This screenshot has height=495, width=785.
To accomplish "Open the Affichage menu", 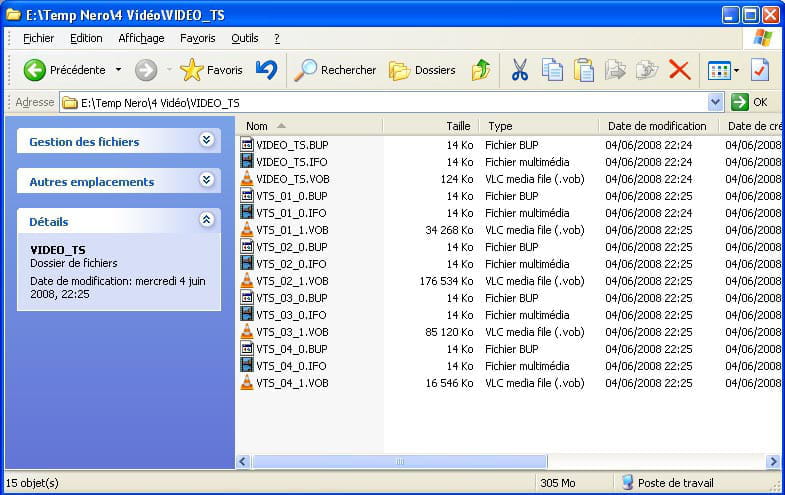I will [141, 39].
